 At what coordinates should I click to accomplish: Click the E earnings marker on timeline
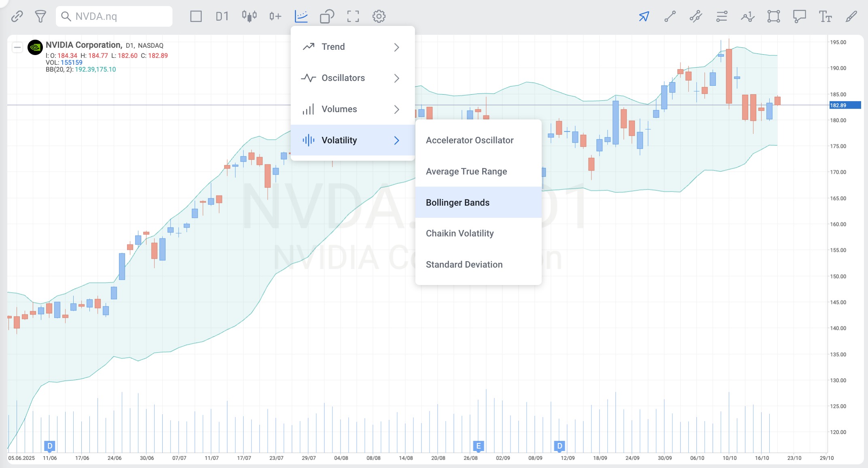(x=478, y=446)
